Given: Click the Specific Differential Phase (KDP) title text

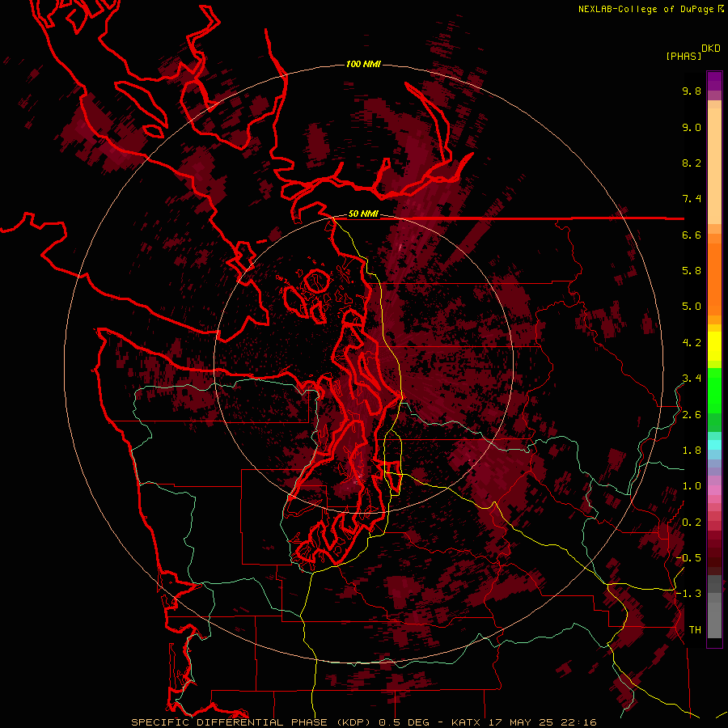Looking at the screenshot, I should (252, 722).
